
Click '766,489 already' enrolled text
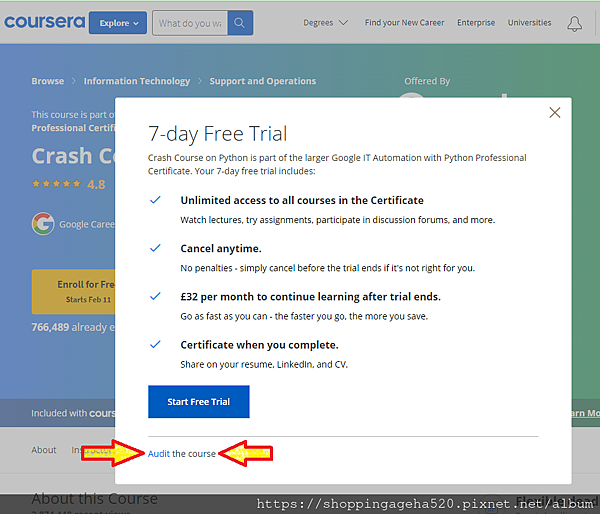pos(73,327)
